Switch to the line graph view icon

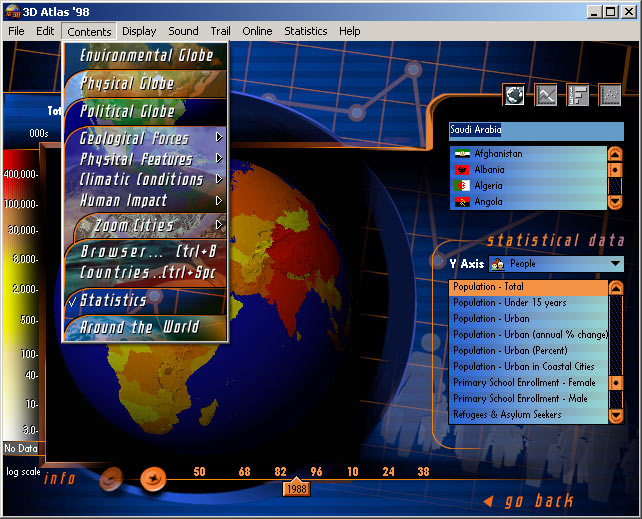pos(546,95)
